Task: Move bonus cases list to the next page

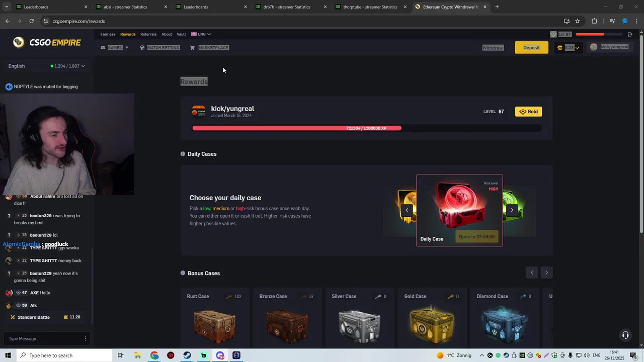Action: point(546,273)
